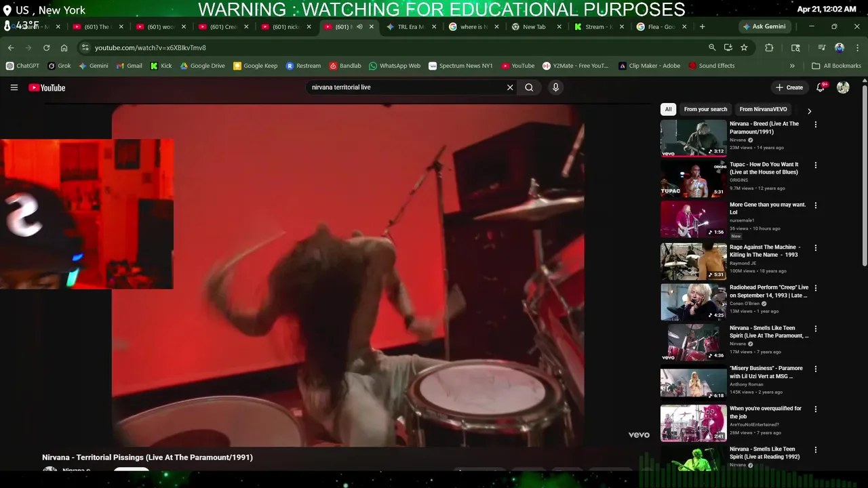Open the media controls toolbar icon
The width and height of the screenshot is (868, 488).
[x=821, y=47]
